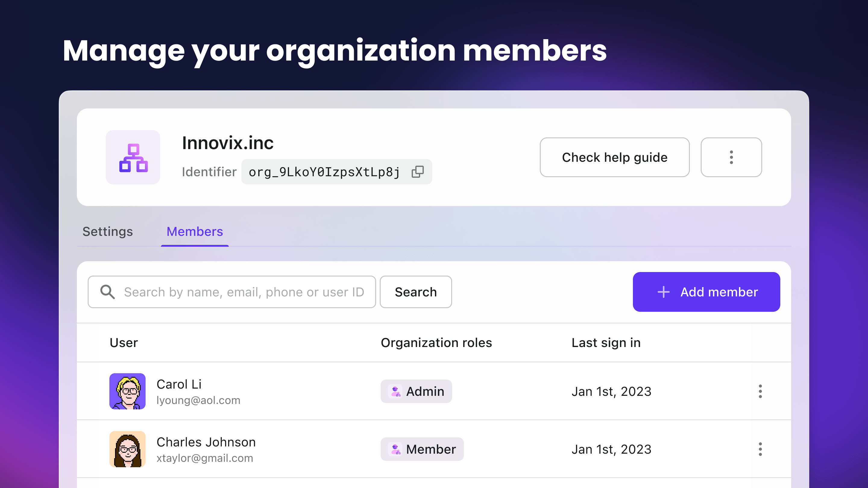Click the xtaylor@gmail.com email address
Viewport: 868px width, 488px height.
tap(205, 458)
